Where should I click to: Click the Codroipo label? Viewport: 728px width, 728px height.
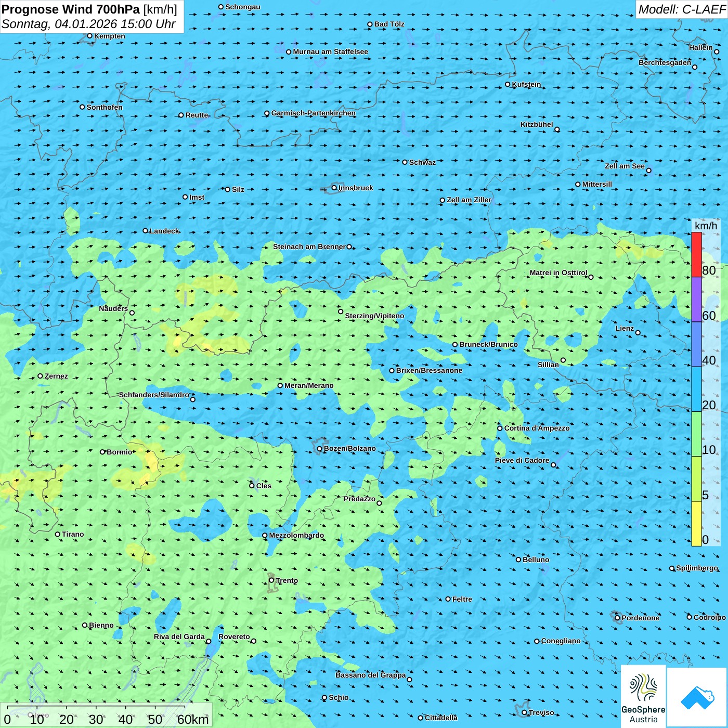click(710, 617)
